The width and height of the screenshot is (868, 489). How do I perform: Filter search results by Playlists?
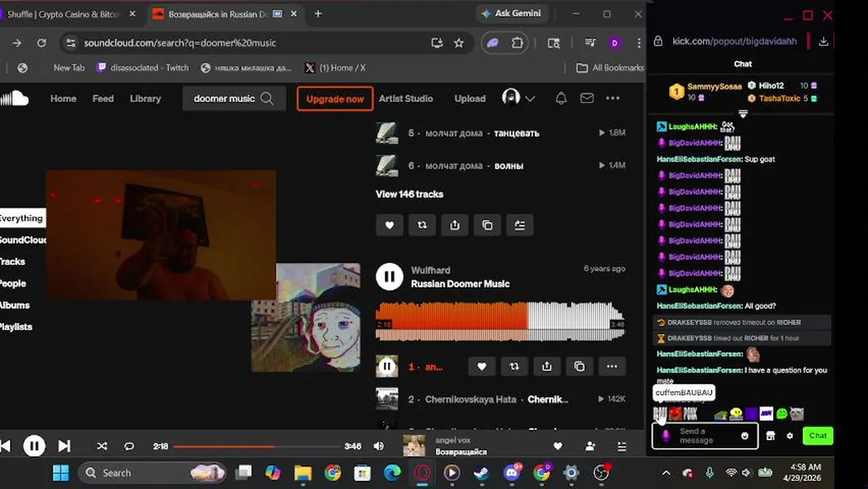coord(16,327)
